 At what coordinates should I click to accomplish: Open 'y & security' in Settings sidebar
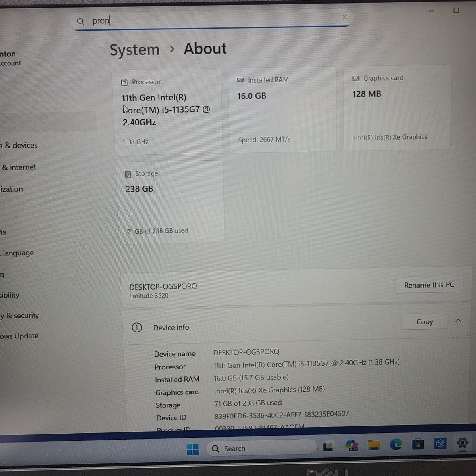pyautogui.click(x=19, y=315)
